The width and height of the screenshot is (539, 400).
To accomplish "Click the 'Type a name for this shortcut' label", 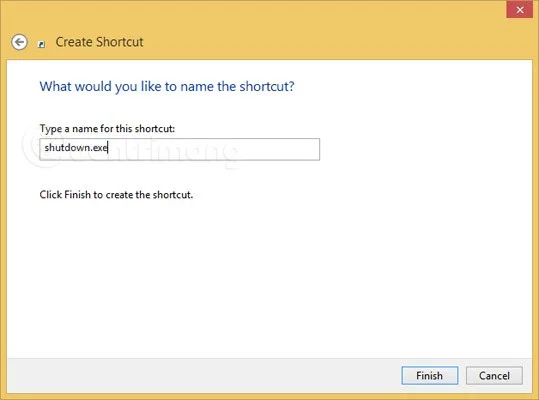I will pyautogui.click(x=107, y=129).
